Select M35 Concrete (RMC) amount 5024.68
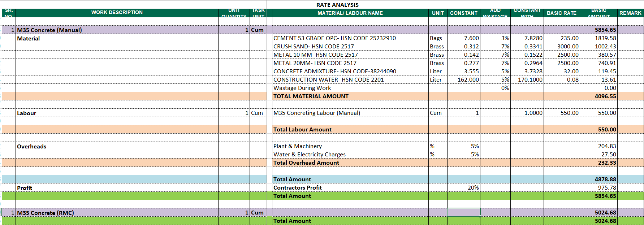Screen dimensions: 644x225 598,213
